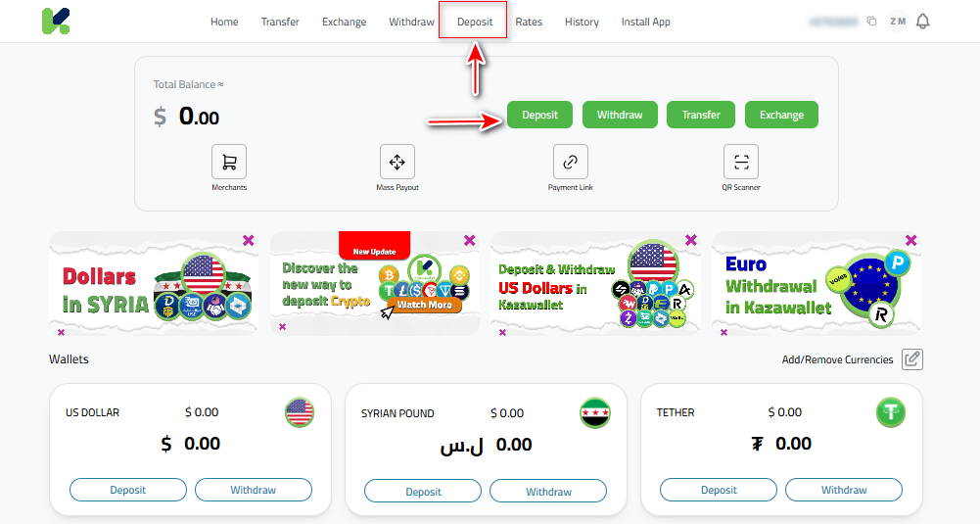
Task: Click Withdraw in the US Dollar wallet
Action: point(254,490)
